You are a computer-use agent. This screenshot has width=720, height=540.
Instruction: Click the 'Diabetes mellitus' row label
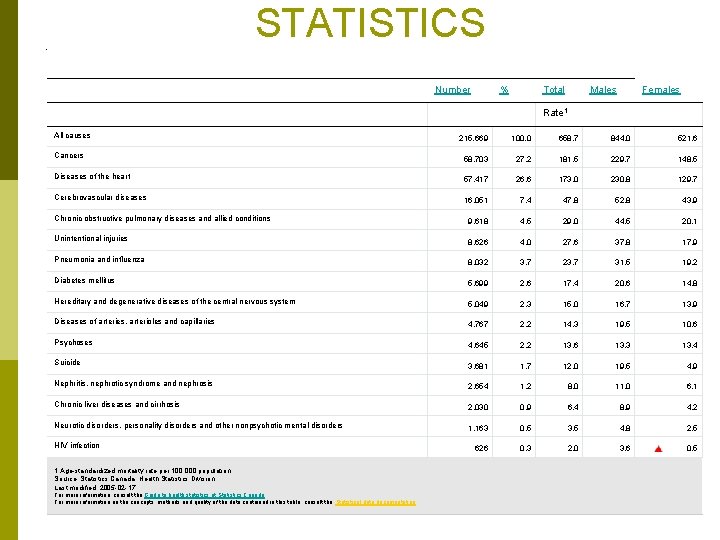pyautogui.click(x=84, y=280)
